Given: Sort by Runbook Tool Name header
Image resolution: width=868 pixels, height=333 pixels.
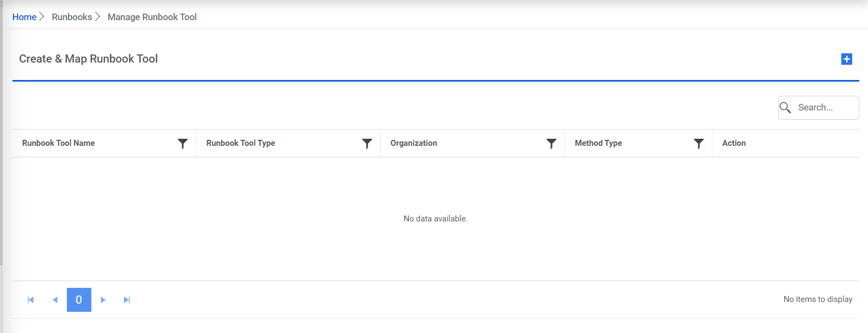Looking at the screenshot, I should click(59, 143).
